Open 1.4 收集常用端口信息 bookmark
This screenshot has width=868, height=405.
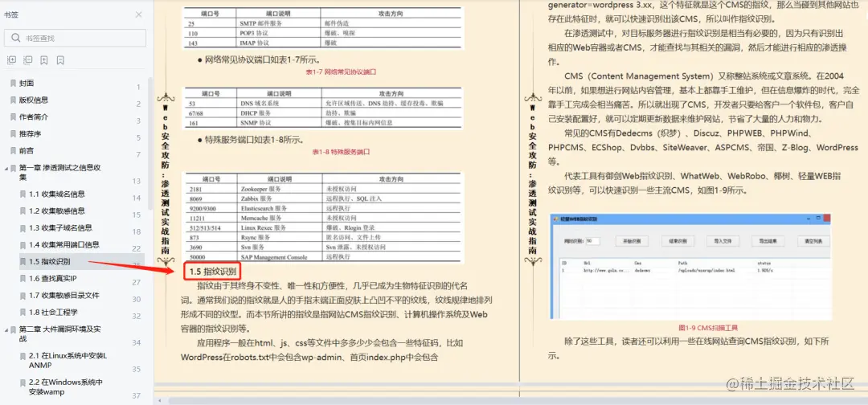64,244
